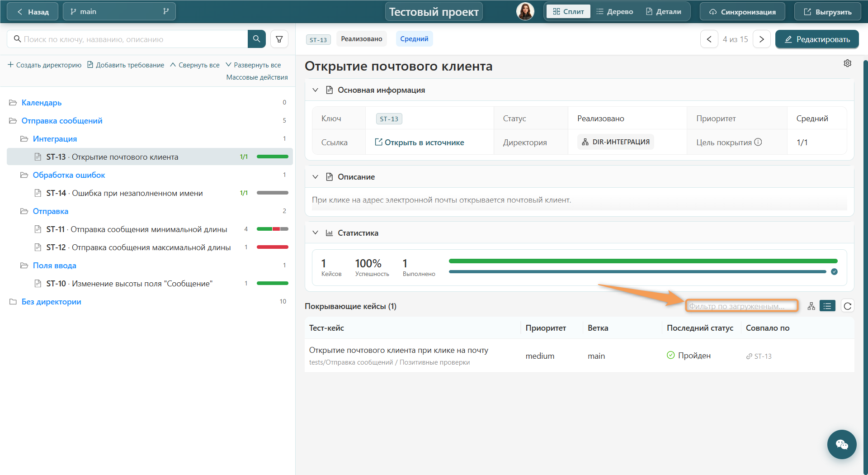The height and width of the screenshot is (475, 868).
Task: Open the filter funnel icon
Action: [279, 39]
